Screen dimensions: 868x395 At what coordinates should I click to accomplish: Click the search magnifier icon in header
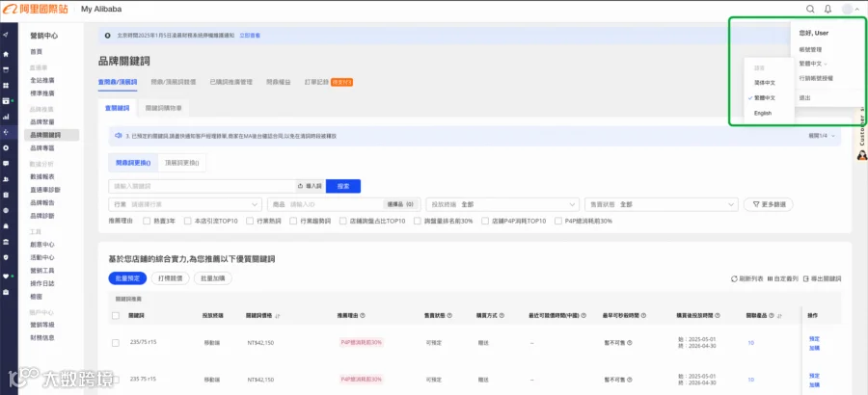point(810,9)
